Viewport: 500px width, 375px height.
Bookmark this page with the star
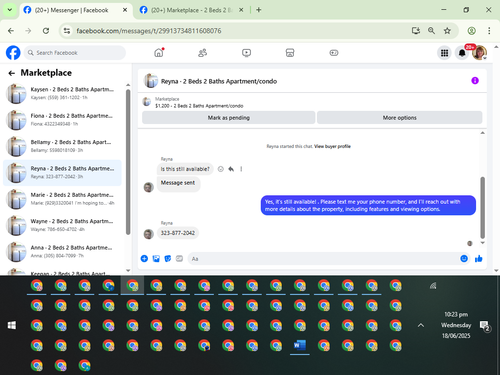coord(447,31)
